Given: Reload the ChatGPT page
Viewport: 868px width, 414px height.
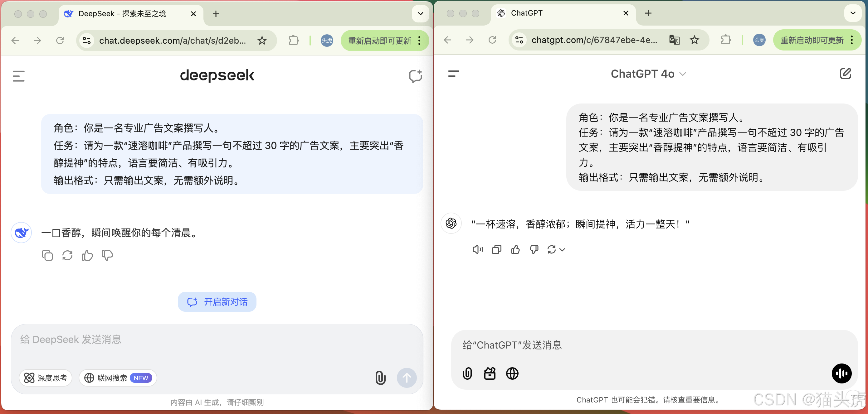Looking at the screenshot, I should coord(492,40).
